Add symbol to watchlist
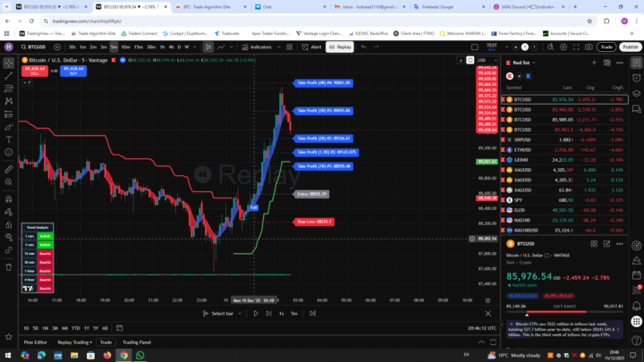Screen dimensions: 644x362 pos(594,63)
